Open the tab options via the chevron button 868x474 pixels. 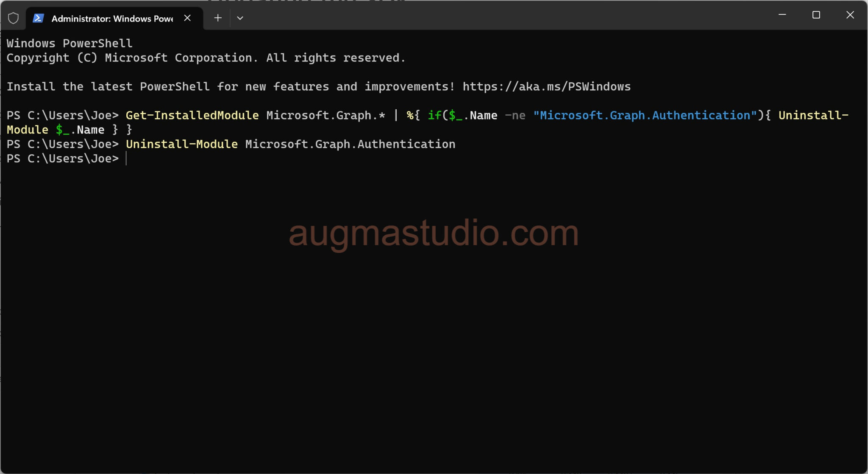click(x=240, y=18)
